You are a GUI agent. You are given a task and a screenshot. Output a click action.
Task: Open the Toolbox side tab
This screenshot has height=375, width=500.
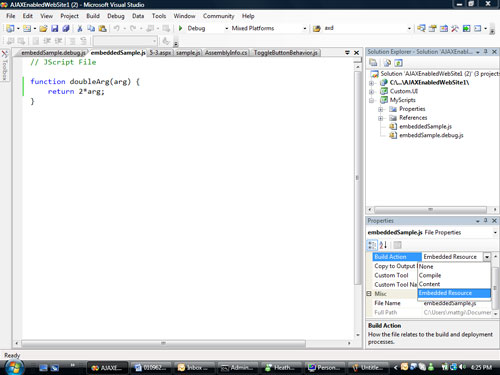5,66
